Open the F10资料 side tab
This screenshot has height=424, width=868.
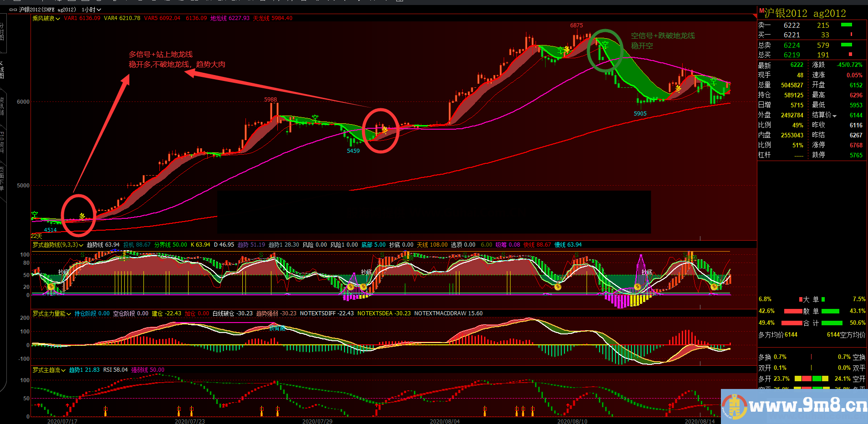click(2, 142)
